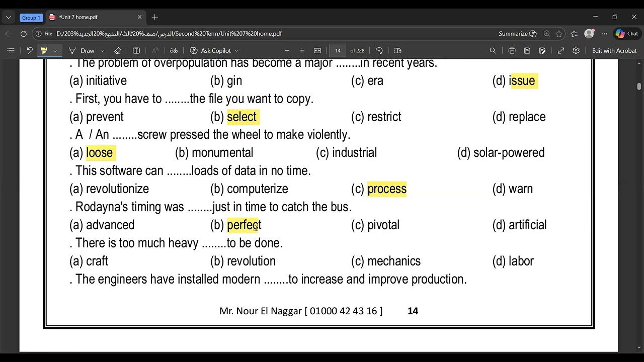Click the highlighted answer "loose"
Screen dimensions: 644x362
pos(100,153)
